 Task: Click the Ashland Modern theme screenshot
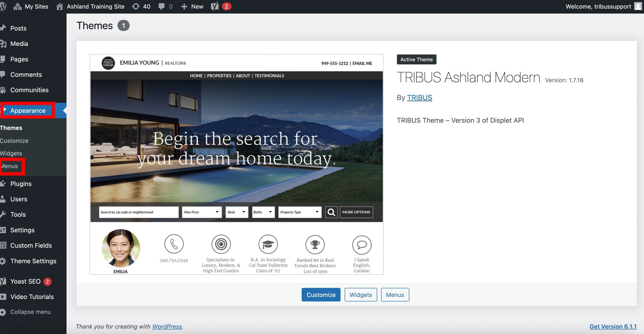[236, 164]
